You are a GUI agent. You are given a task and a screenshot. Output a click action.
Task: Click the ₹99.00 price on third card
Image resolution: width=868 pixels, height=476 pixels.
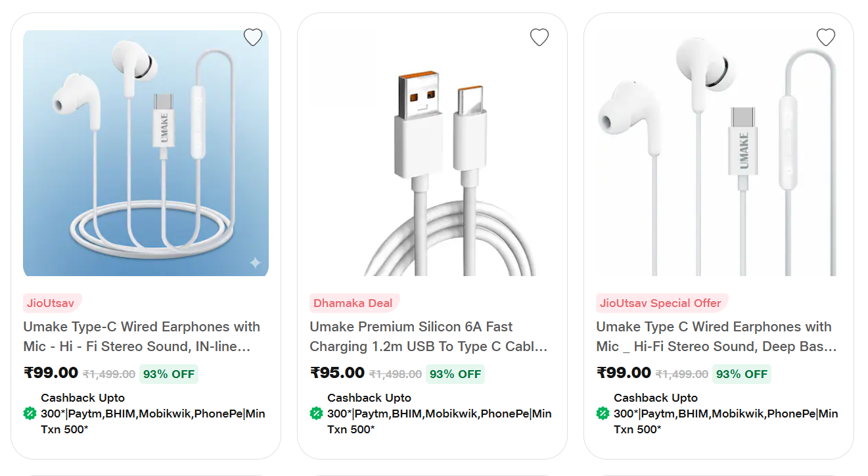point(624,373)
